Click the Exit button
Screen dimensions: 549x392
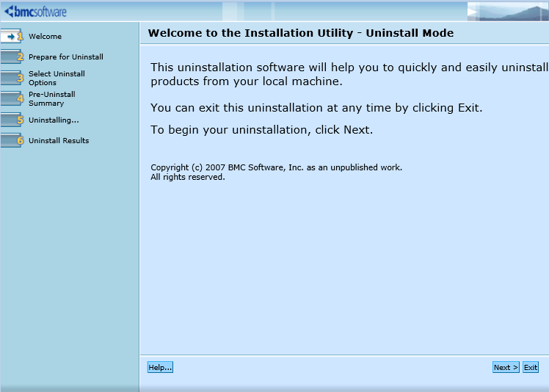click(531, 367)
